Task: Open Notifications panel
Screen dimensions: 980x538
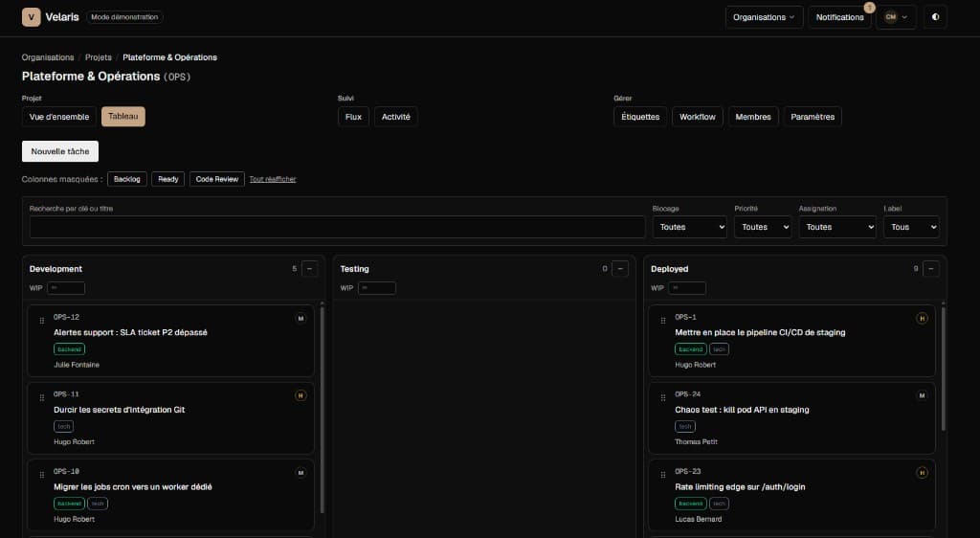Action: pyautogui.click(x=839, y=17)
